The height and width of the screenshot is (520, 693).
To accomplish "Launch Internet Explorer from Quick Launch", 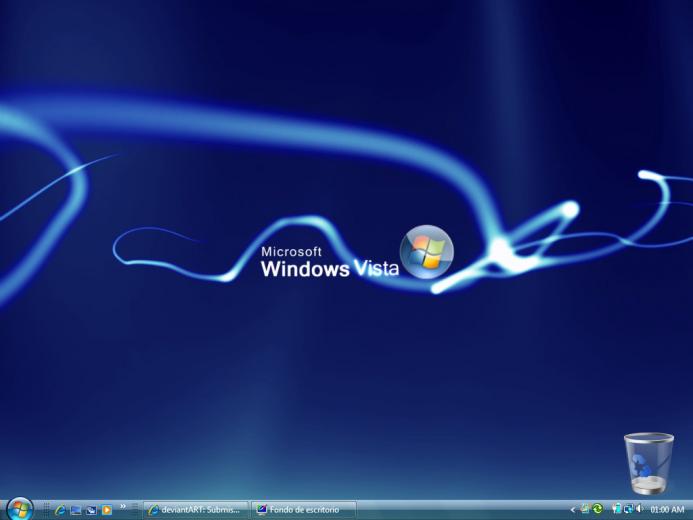I will click(60, 510).
